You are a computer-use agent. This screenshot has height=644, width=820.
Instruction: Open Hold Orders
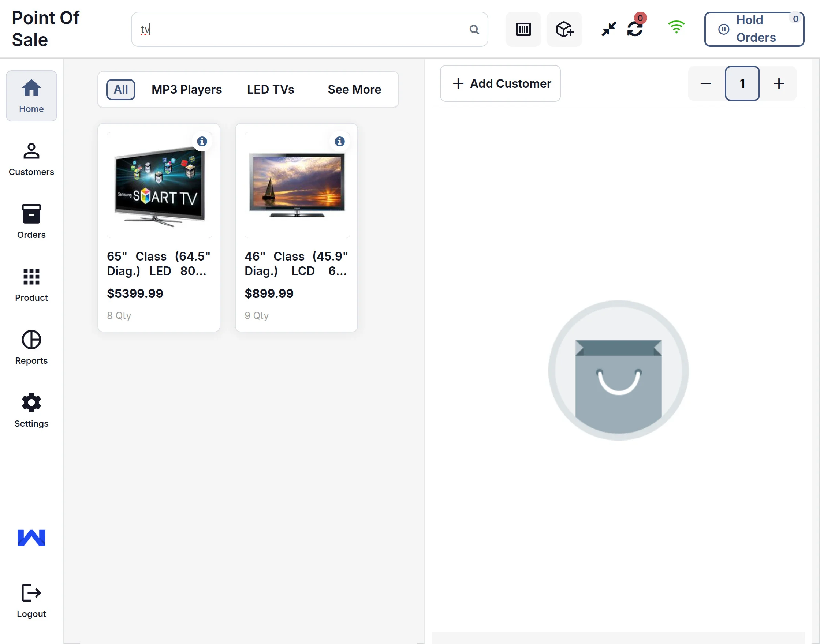[754, 29]
